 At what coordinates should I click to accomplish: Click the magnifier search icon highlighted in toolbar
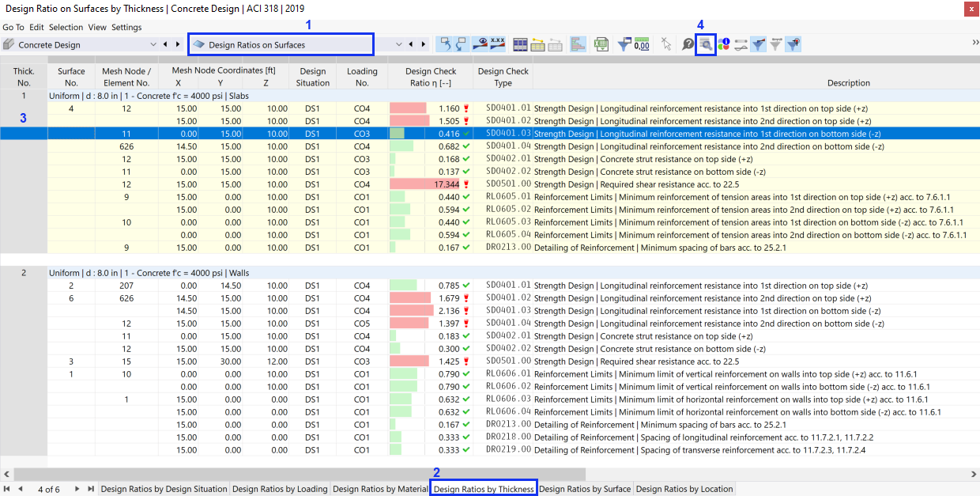706,45
